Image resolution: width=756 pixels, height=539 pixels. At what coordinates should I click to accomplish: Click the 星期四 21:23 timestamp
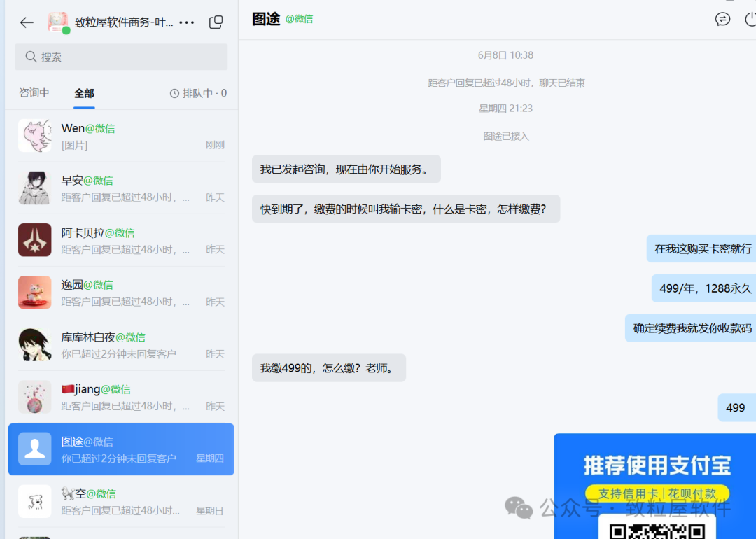(505, 108)
